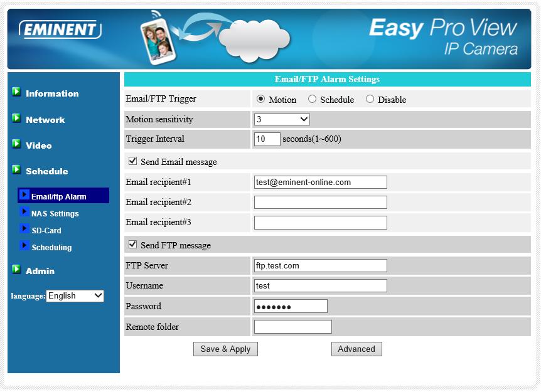Viewport: 541px width, 392px height.
Task: Click the green arrow icon beside Schedule
Action: (x=16, y=169)
